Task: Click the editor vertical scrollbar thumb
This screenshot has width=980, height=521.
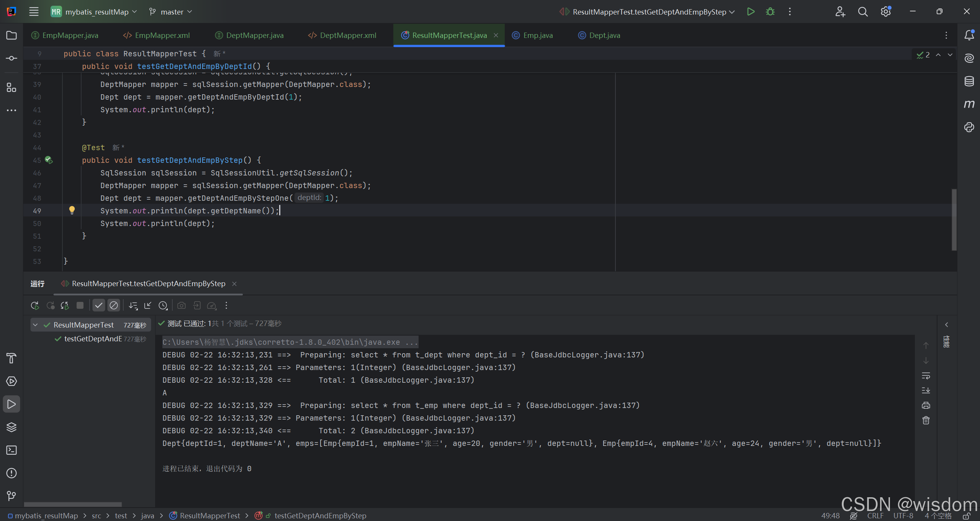Action: pyautogui.click(x=954, y=220)
